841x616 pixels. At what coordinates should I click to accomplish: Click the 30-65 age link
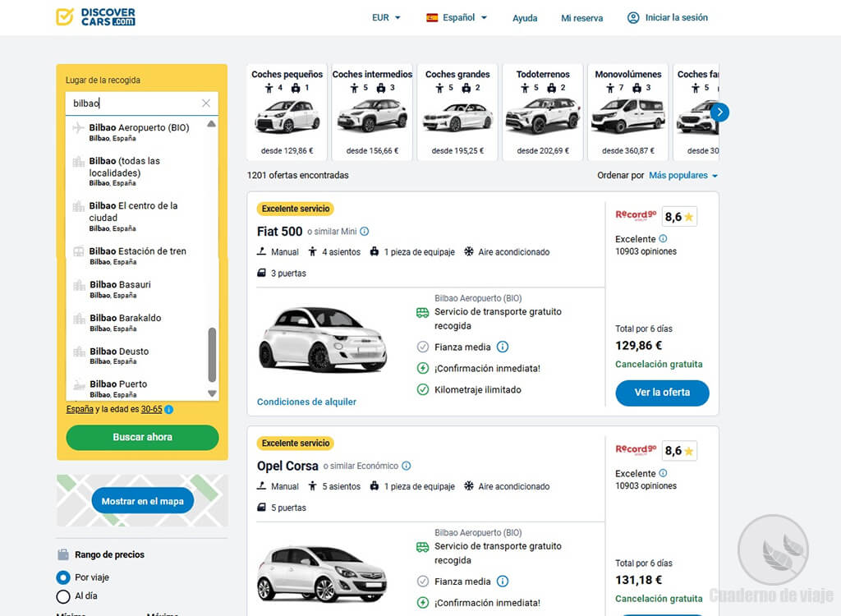tap(151, 409)
